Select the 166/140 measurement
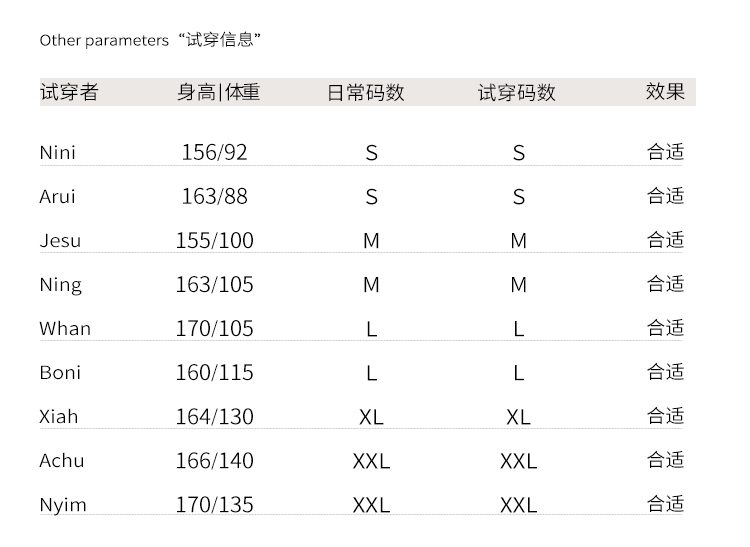 click(215, 461)
